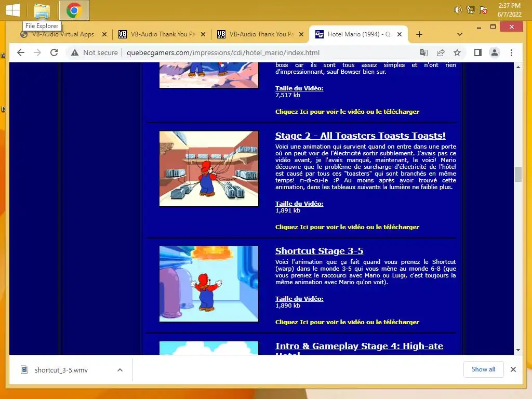Minimize the Chrome window
The width and height of the screenshot is (532, 399).
478,27
